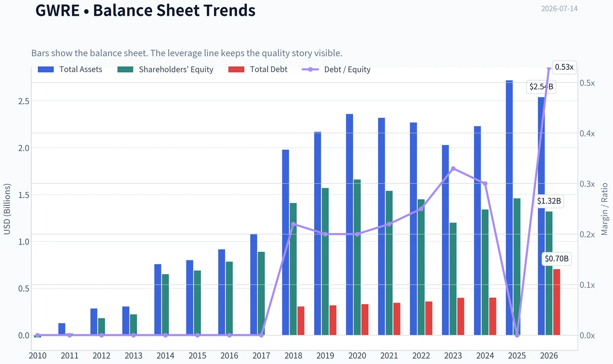The height and width of the screenshot is (364, 613).
Task: Click the 2021 x-axis tick label
Action: (389, 355)
